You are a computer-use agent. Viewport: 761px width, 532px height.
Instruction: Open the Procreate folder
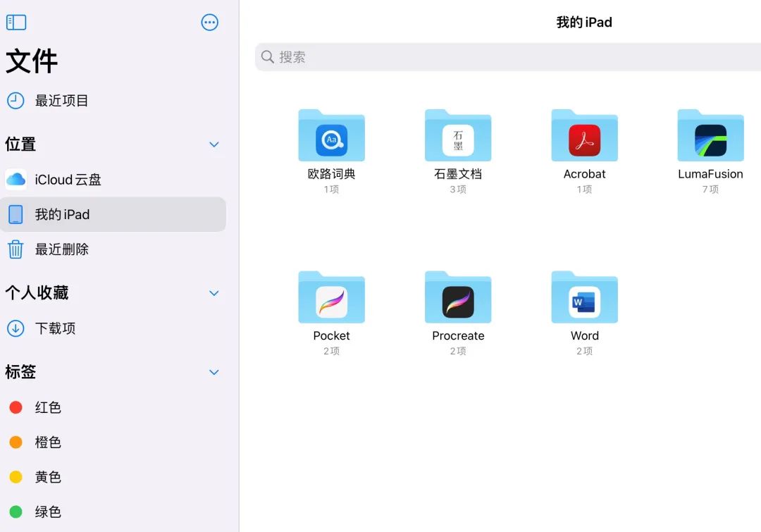tap(457, 297)
